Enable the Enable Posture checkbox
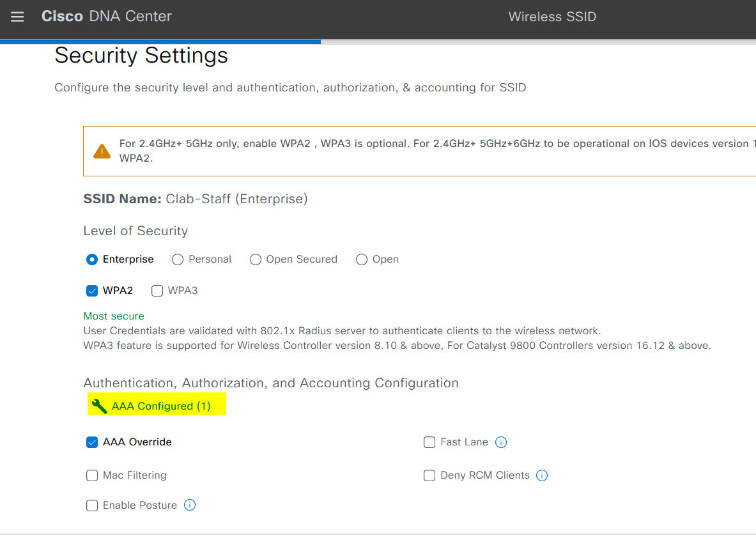This screenshot has width=756, height=540. coord(91,505)
